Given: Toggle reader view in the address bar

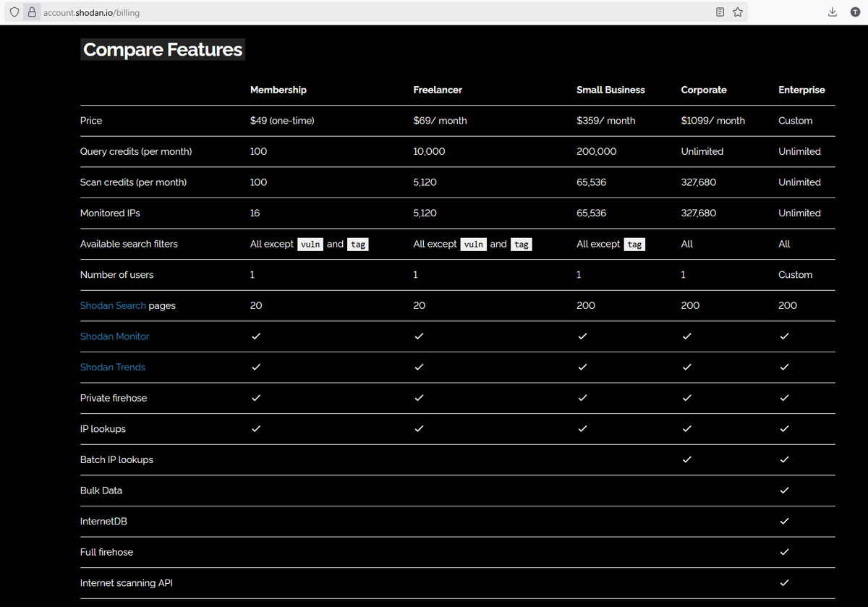Looking at the screenshot, I should coord(720,12).
